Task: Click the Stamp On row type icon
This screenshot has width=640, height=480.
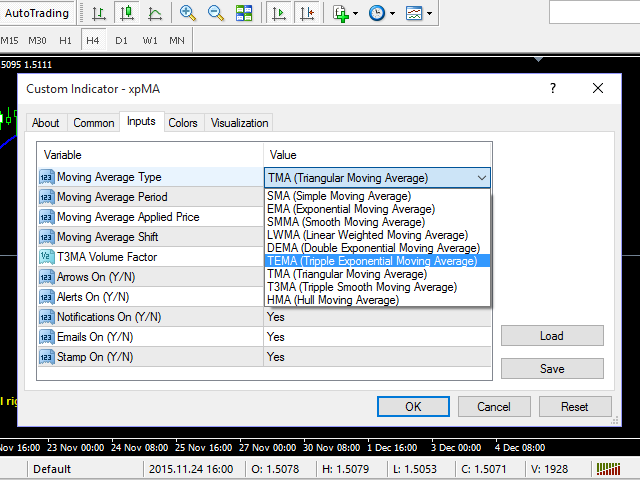Action: pos(47,357)
